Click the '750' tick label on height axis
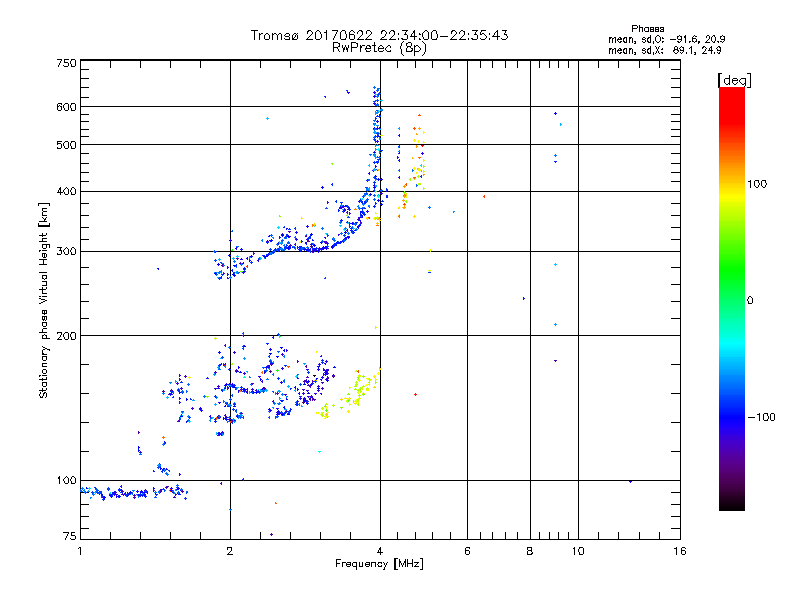This screenshot has height=600, width=800. [x=66, y=63]
